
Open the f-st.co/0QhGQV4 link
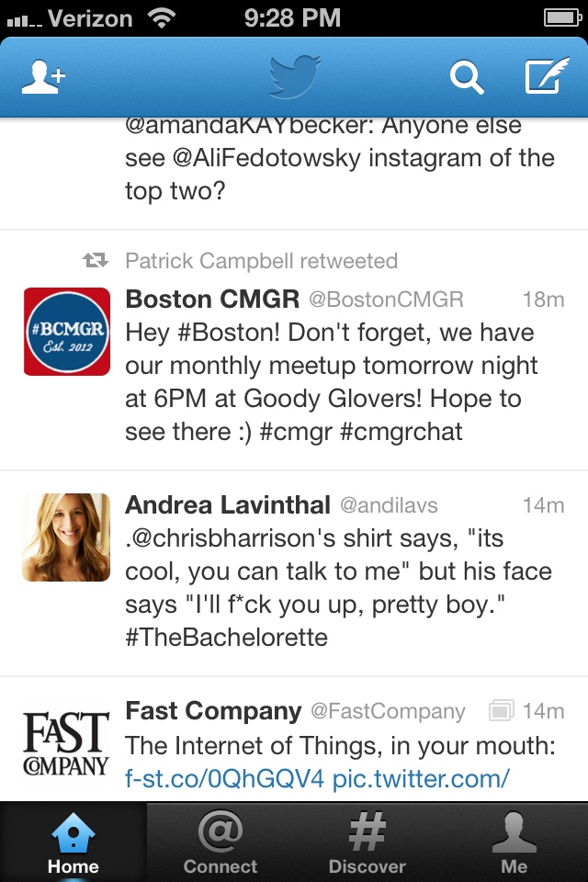225,779
